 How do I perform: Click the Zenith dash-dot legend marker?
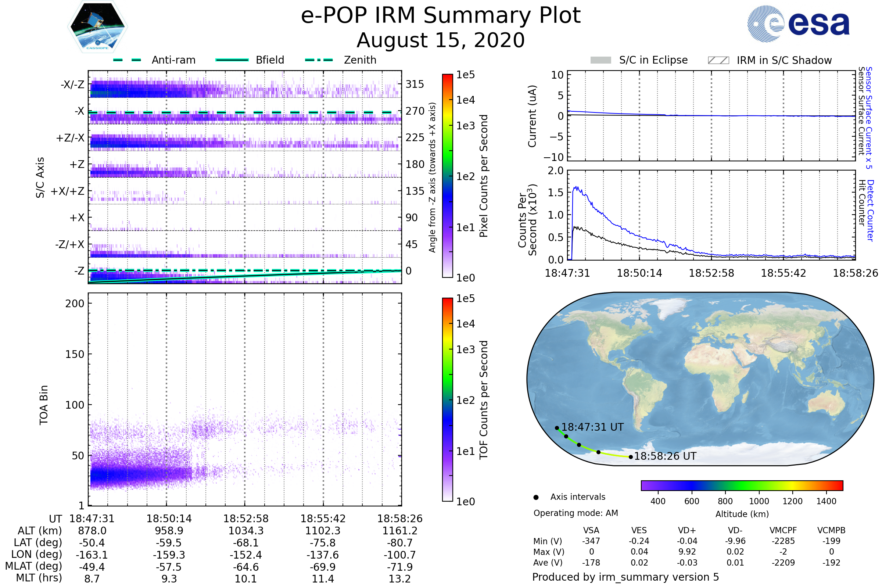click(x=319, y=60)
